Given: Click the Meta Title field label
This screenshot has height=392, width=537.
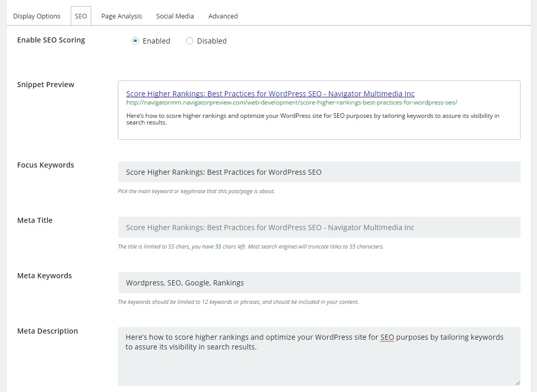Looking at the screenshot, I should pyautogui.click(x=35, y=220).
